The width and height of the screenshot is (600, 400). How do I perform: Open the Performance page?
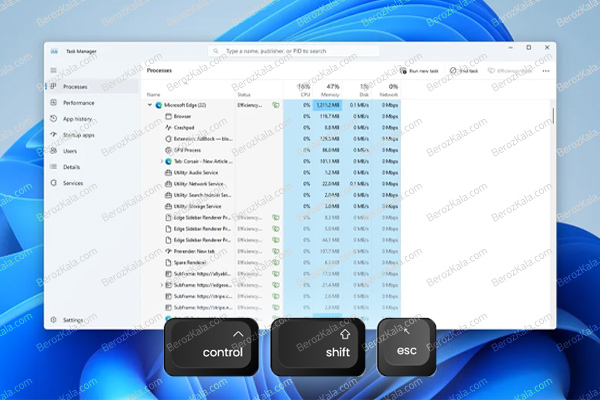tap(92, 103)
